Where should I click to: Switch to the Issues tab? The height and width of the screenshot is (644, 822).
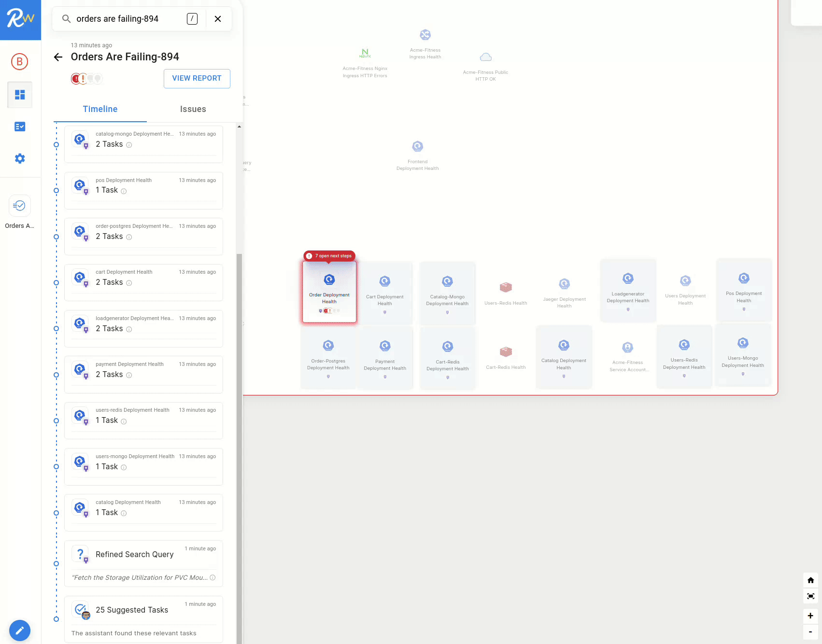click(193, 109)
